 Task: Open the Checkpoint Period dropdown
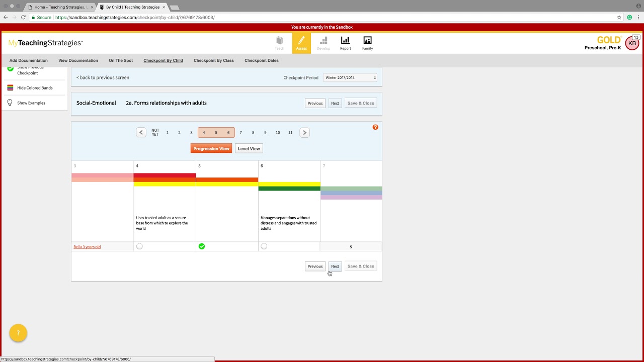click(350, 77)
